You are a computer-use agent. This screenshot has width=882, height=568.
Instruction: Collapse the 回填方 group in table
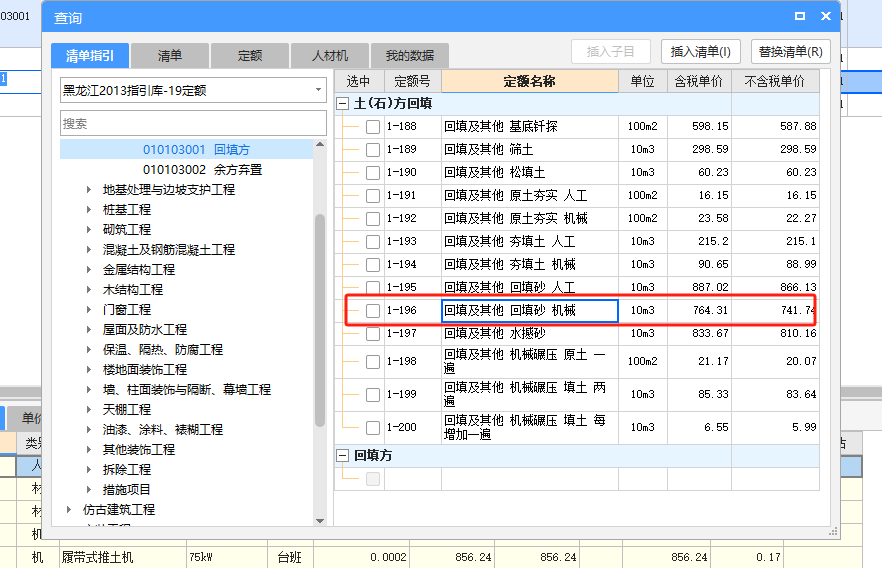(x=342, y=456)
